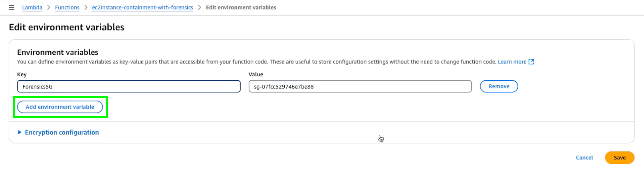
Task: Remove the ForensicsSG variable
Action: click(x=499, y=86)
